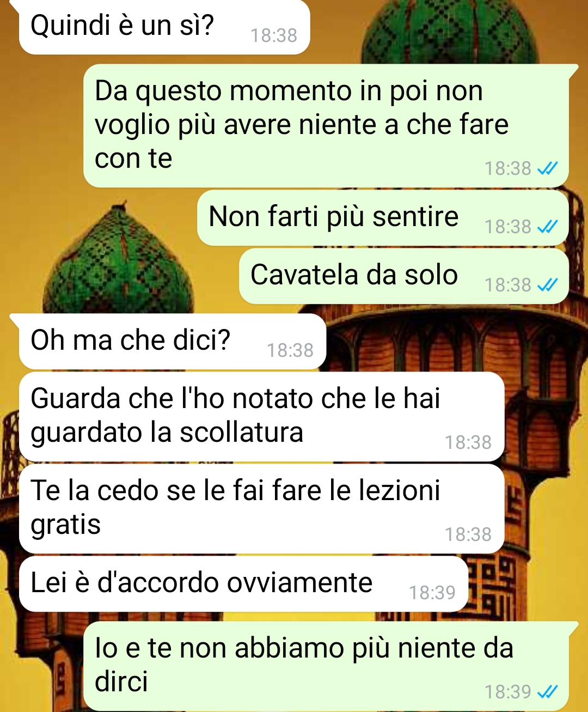Screen dimensions: 588x712
Task: Tap the 18:38 timestamp on 'Quindi è un sì?'
Action: point(274,35)
